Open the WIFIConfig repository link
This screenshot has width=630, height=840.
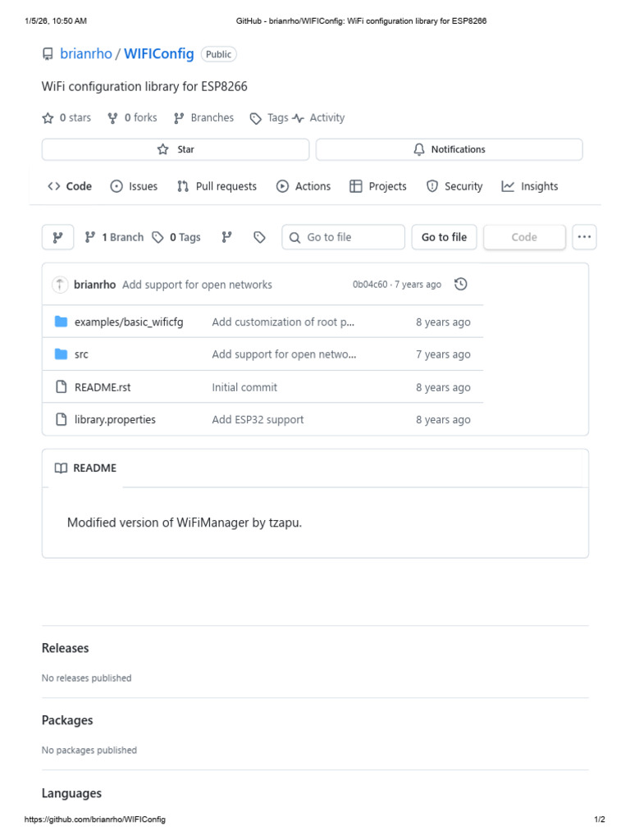pyautogui.click(x=158, y=54)
